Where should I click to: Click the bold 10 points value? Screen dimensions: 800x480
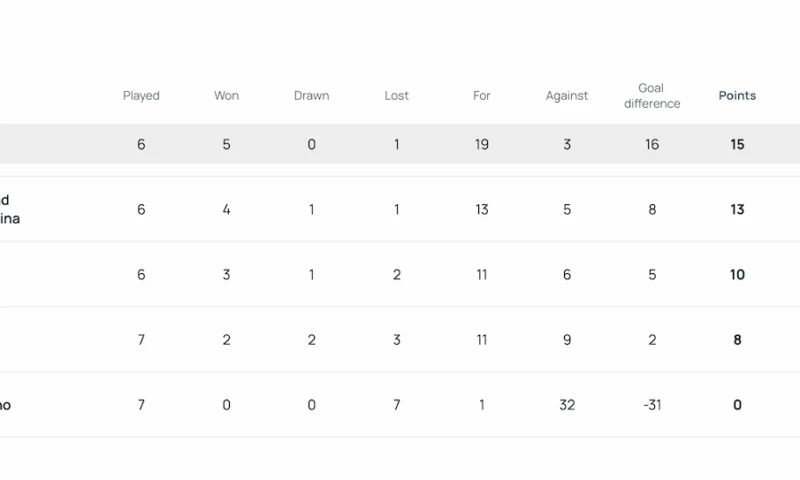(x=737, y=275)
